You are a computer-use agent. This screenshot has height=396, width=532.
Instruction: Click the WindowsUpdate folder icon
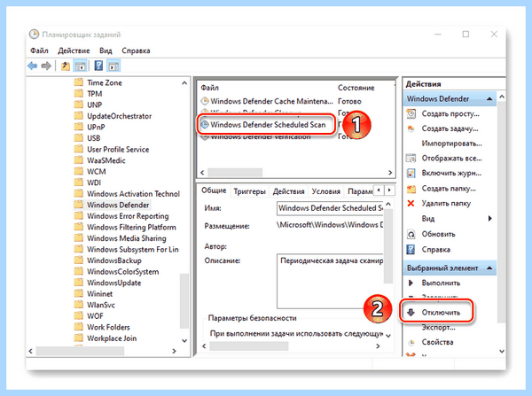tap(78, 283)
